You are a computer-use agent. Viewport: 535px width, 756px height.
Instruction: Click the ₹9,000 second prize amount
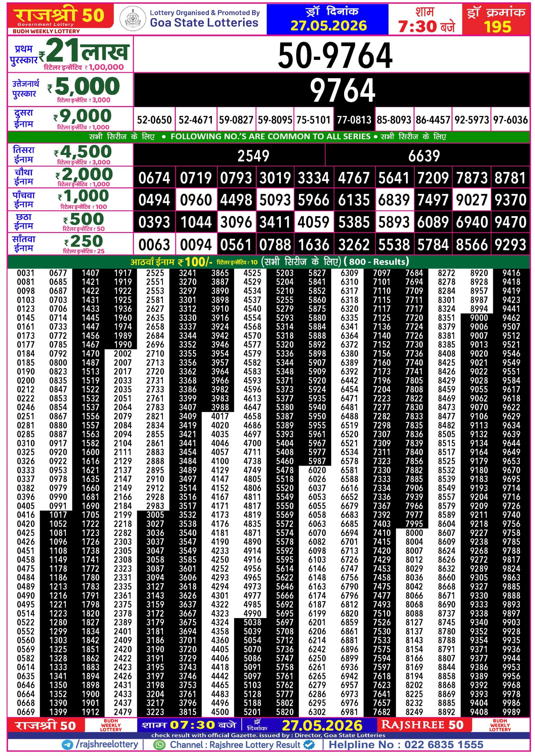(x=83, y=116)
